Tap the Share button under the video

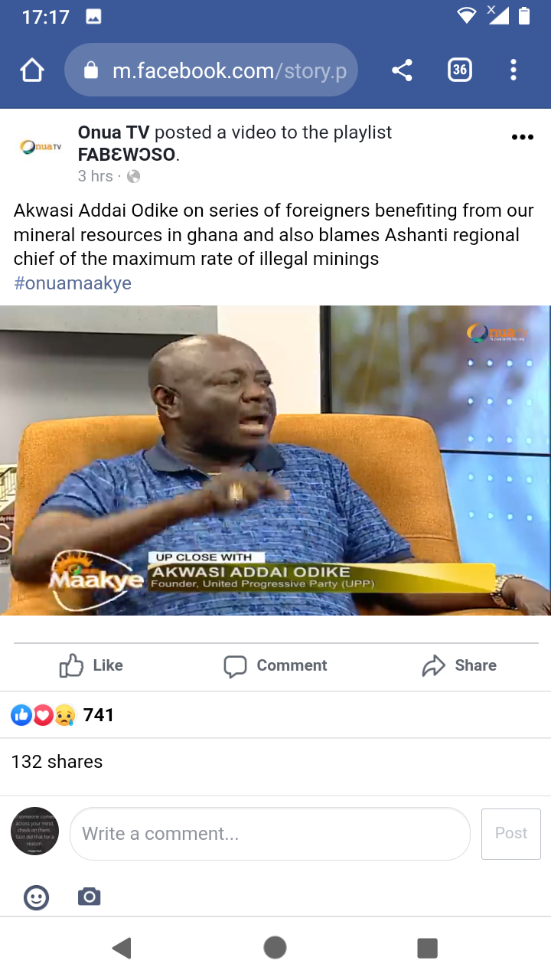pos(459,665)
